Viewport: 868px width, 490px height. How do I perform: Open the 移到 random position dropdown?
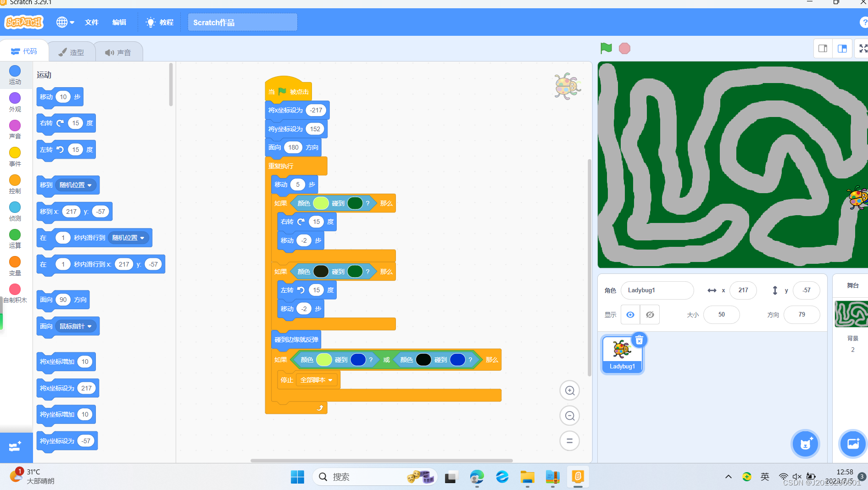coord(90,185)
